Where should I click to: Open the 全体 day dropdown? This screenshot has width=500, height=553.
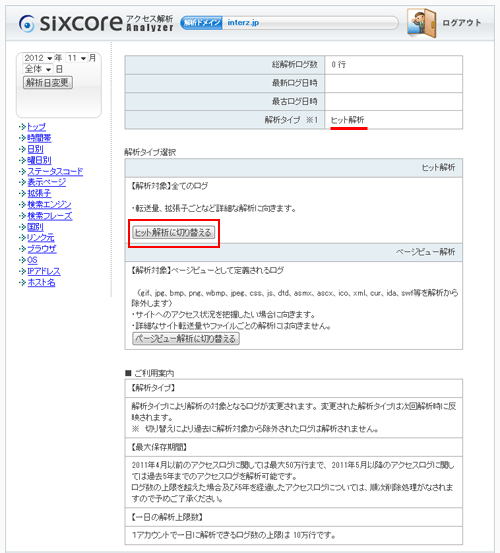point(37,69)
